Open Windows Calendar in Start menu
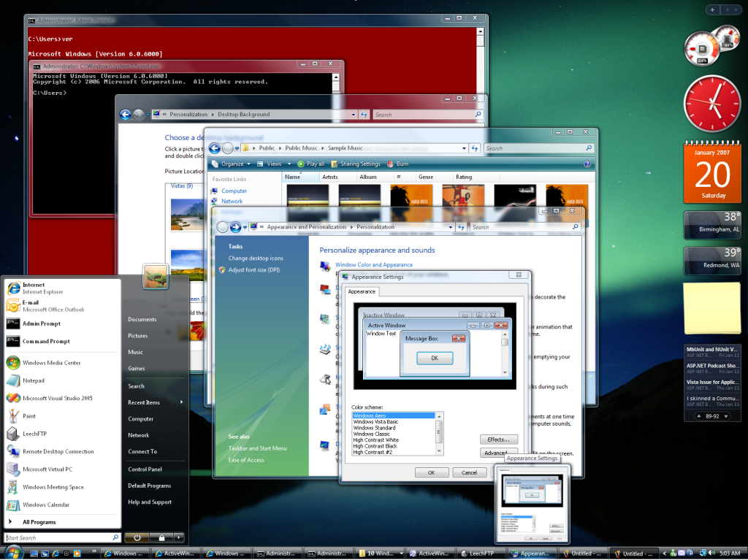This screenshot has width=748, height=560. [x=62, y=505]
